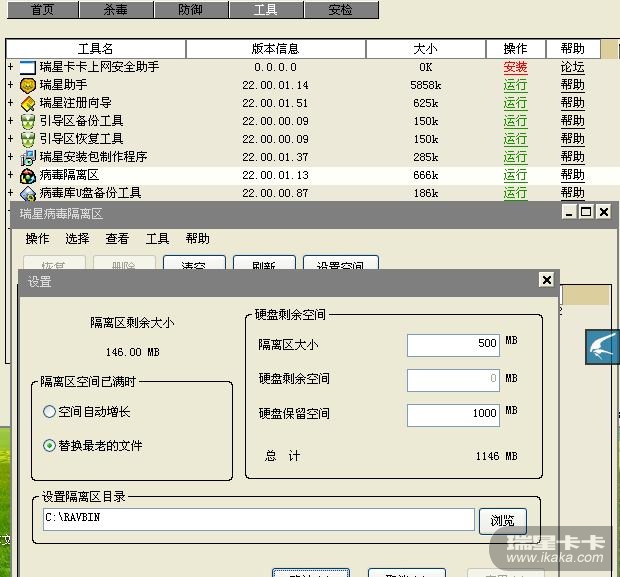Expand the 引导区恢复工具 row
Viewport: 620px width, 577px height.
11,138
